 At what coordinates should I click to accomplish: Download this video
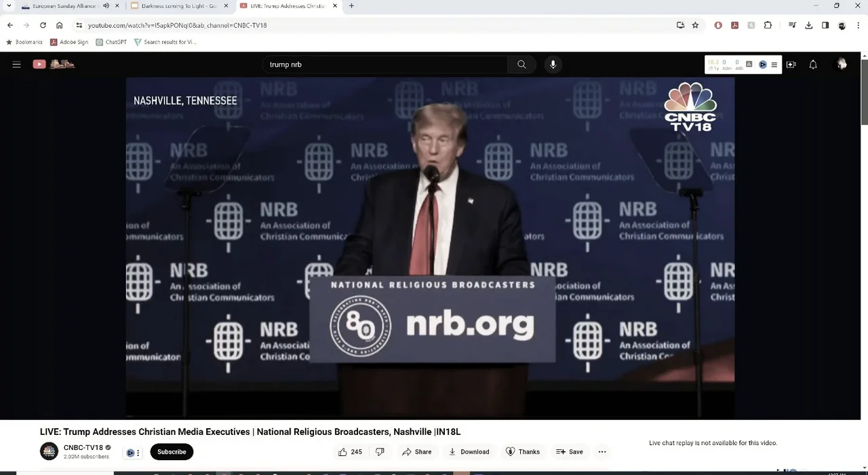pos(469,452)
